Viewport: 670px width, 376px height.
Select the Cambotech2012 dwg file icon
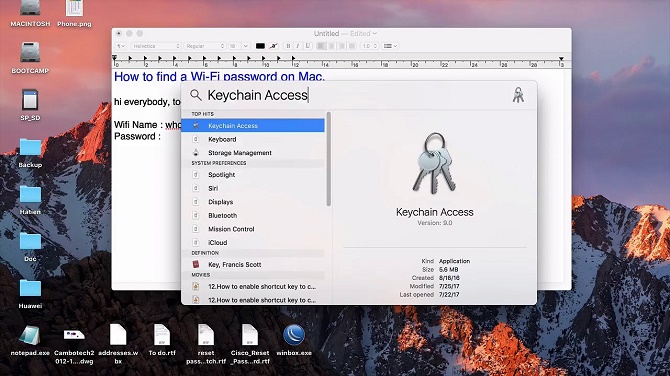(x=74, y=345)
